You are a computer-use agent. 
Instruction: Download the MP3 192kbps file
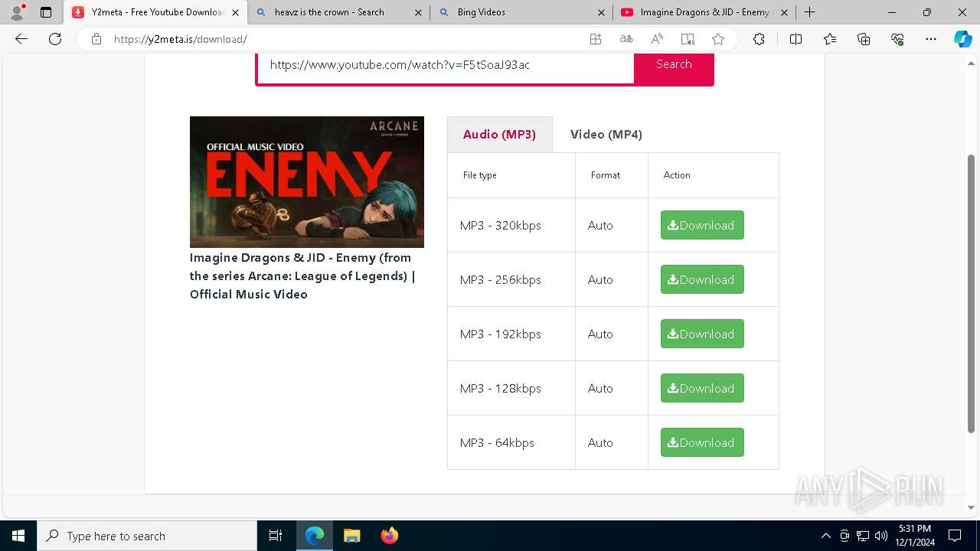click(702, 334)
